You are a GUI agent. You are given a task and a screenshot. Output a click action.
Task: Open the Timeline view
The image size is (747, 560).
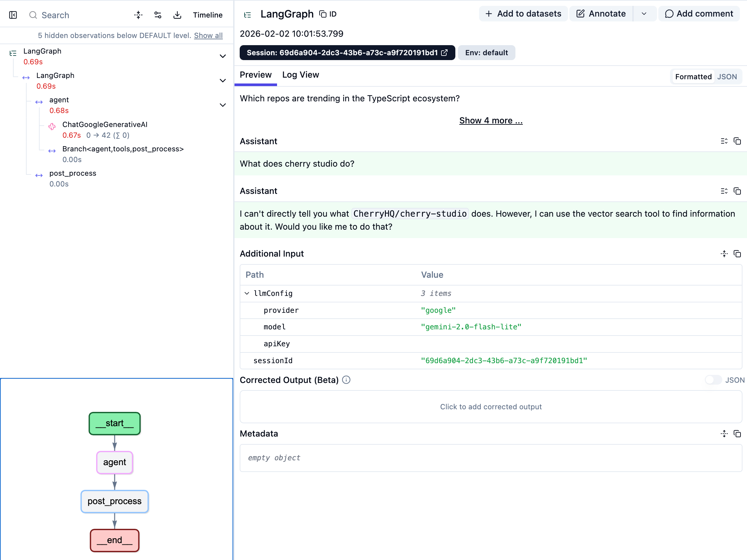(x=207, y=15)
